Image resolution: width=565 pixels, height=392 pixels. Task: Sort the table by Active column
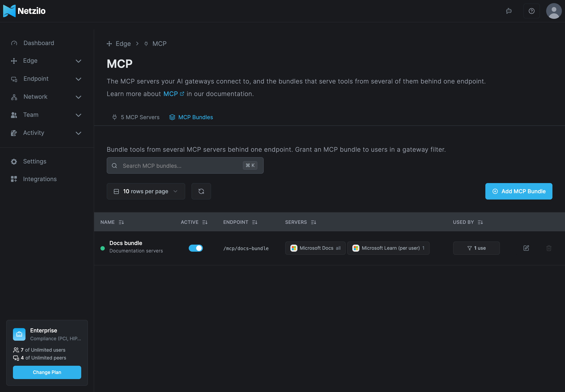coord(194,222)
